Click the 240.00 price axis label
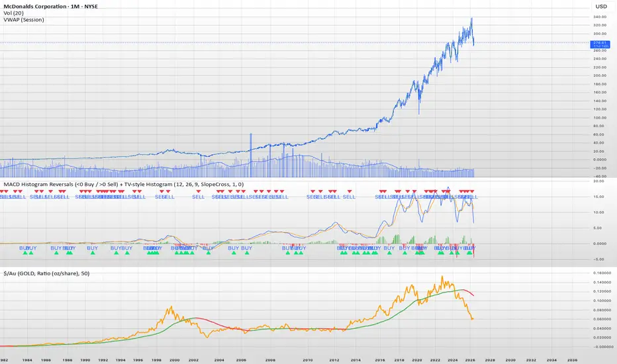 (x=600, y=59)
